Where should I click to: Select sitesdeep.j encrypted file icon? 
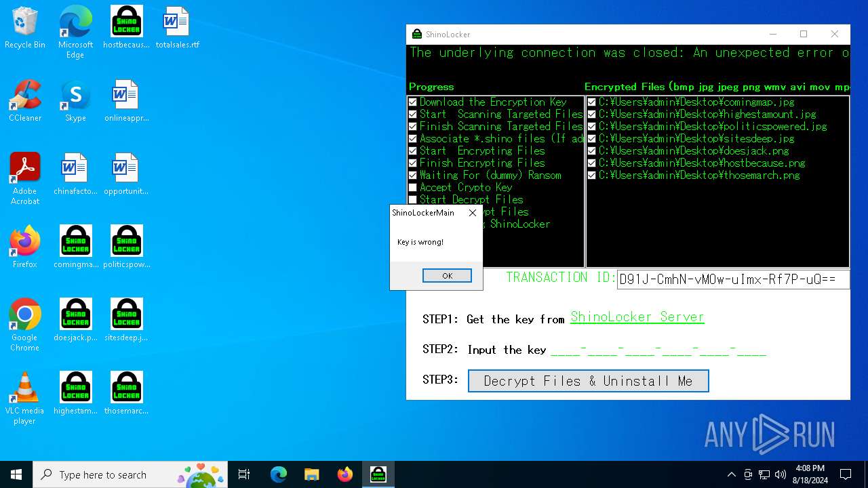pos(126,321)
